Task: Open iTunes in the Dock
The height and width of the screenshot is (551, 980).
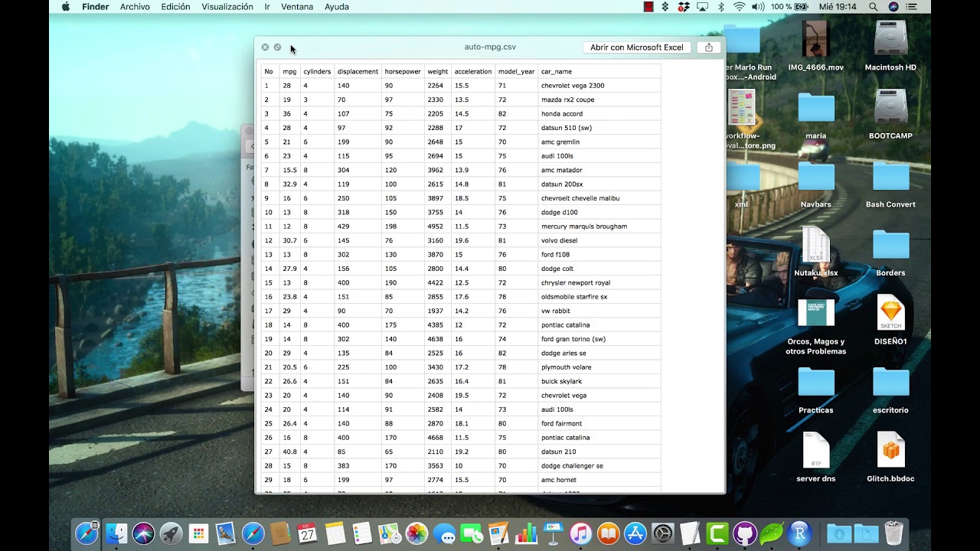Action: [581, 533]
